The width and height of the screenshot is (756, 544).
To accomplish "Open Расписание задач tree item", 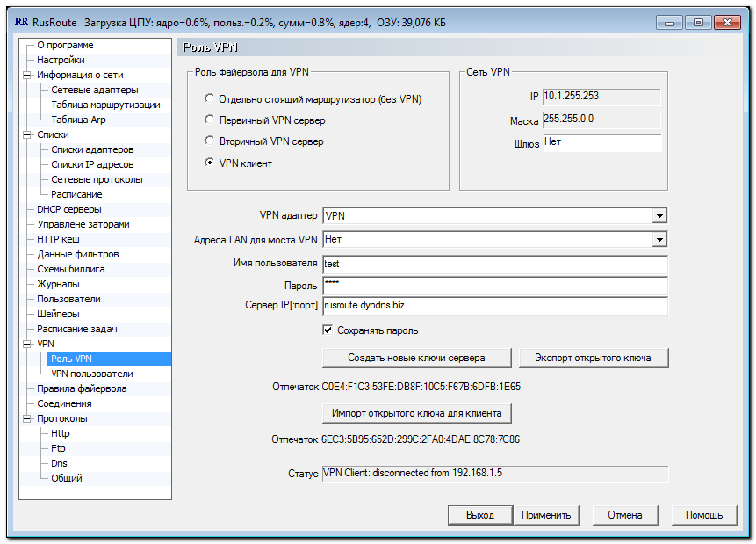I will pyautogui.click(x=76, y=330).
